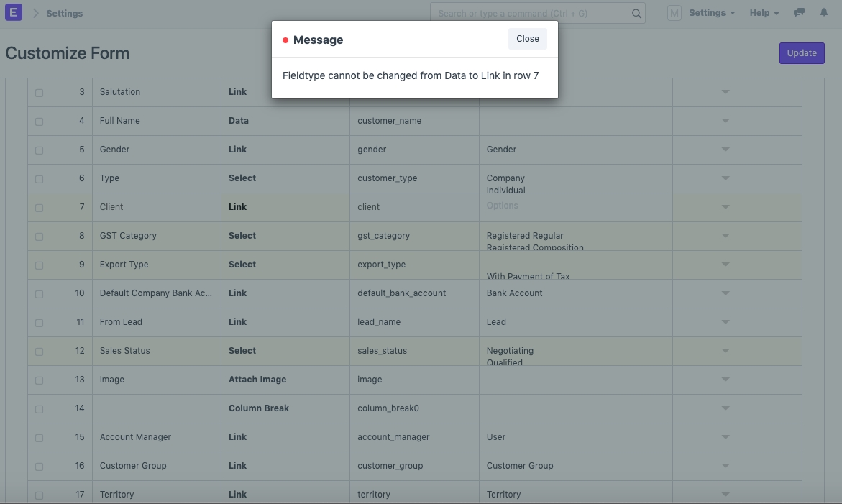This screenshot has width=842, height=504.
Task: Click the Settings breadcrumb link
Action: click(x=64, y=13)
